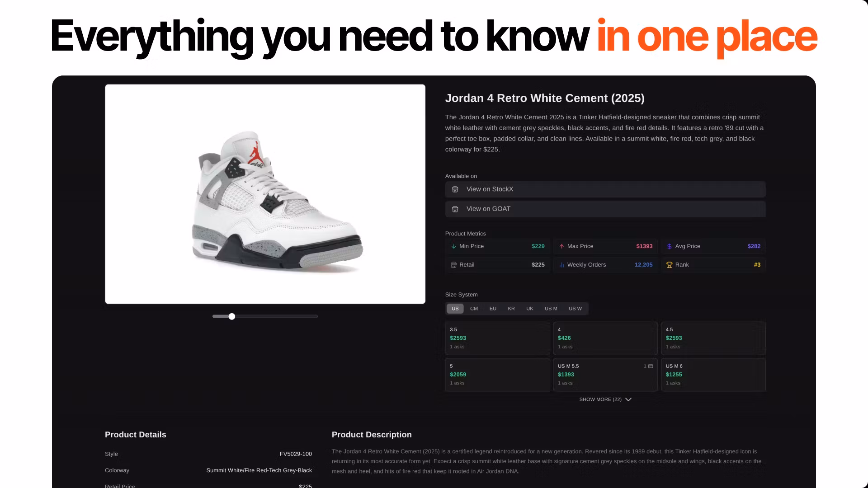Switch size system to UK
Viewport: 868px width, 488px height.
(x=530, y=309)
